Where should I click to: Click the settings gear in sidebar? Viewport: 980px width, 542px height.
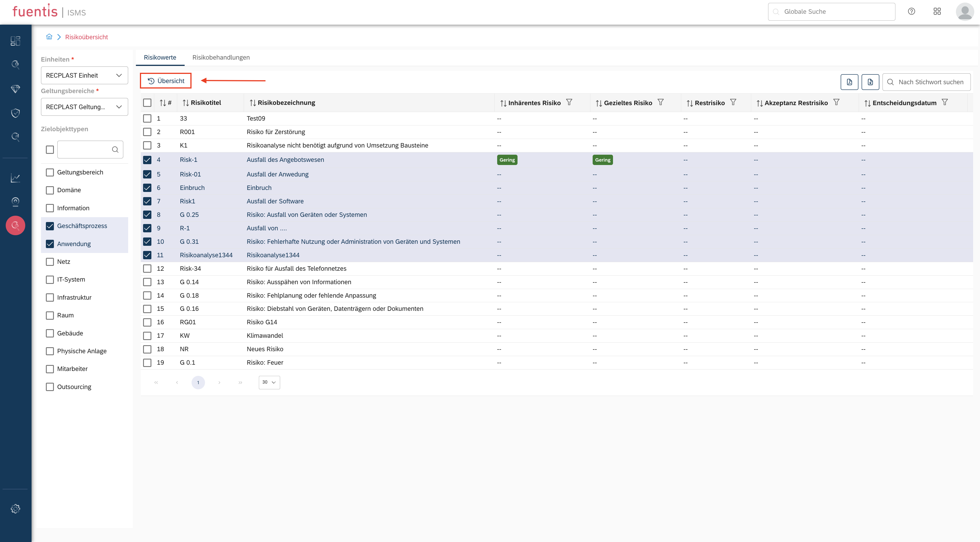15,508
